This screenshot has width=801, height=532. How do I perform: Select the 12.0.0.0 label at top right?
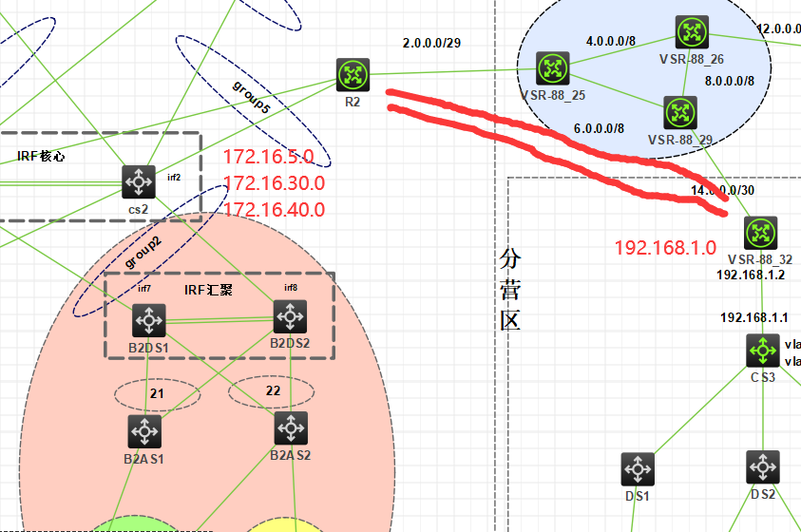(778, 28)
